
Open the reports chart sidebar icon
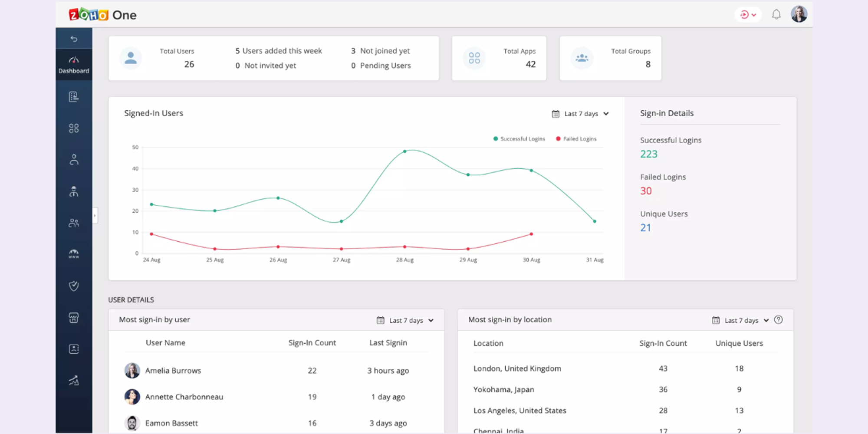(74, 381)
